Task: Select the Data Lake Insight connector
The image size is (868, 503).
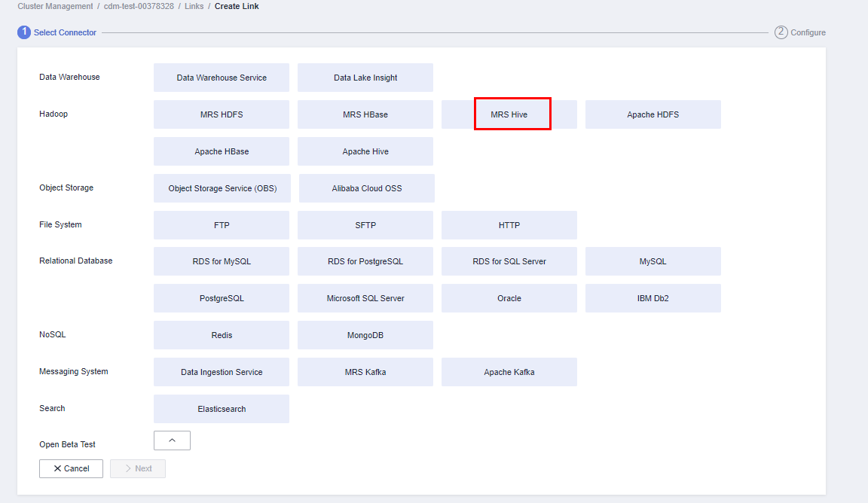Action: tap(365, 78)
